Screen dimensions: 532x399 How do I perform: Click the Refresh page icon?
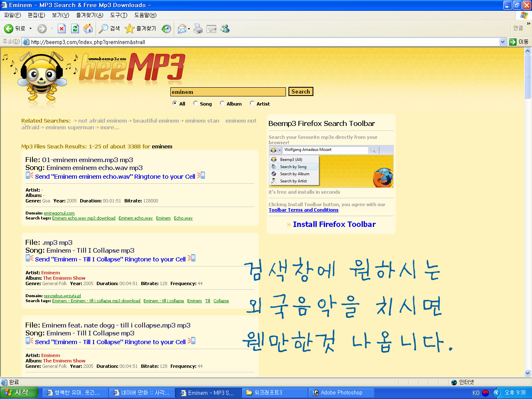(75, 28)
